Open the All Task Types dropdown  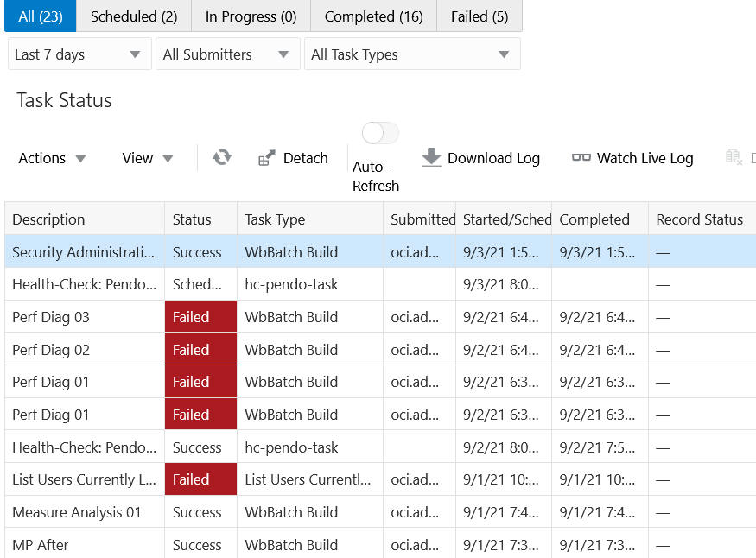click(412, 54)
